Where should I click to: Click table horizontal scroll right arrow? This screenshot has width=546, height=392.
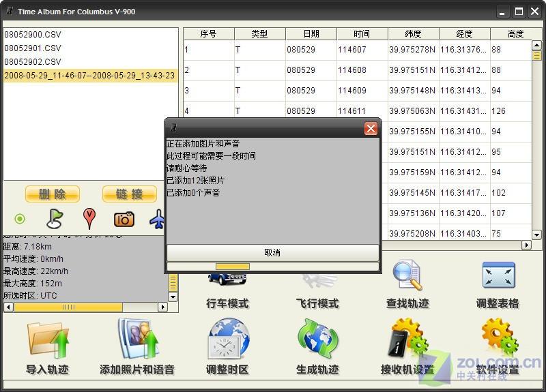coord(526,245)
